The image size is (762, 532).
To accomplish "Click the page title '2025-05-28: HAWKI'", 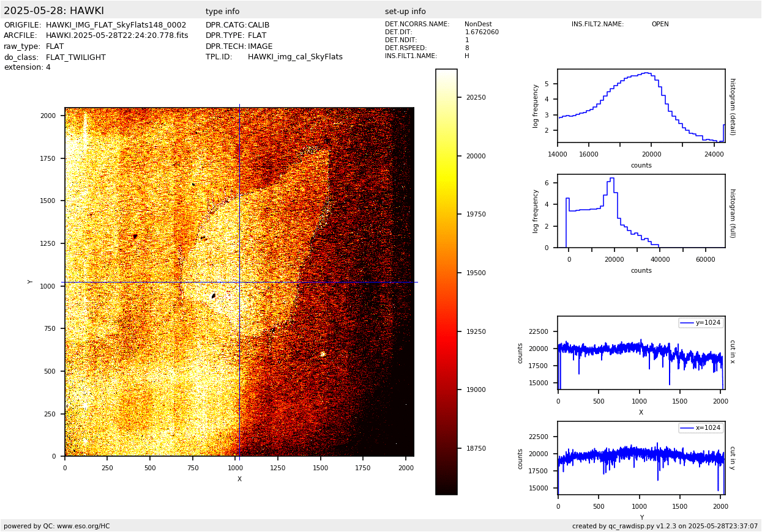I will pos(54,11).
